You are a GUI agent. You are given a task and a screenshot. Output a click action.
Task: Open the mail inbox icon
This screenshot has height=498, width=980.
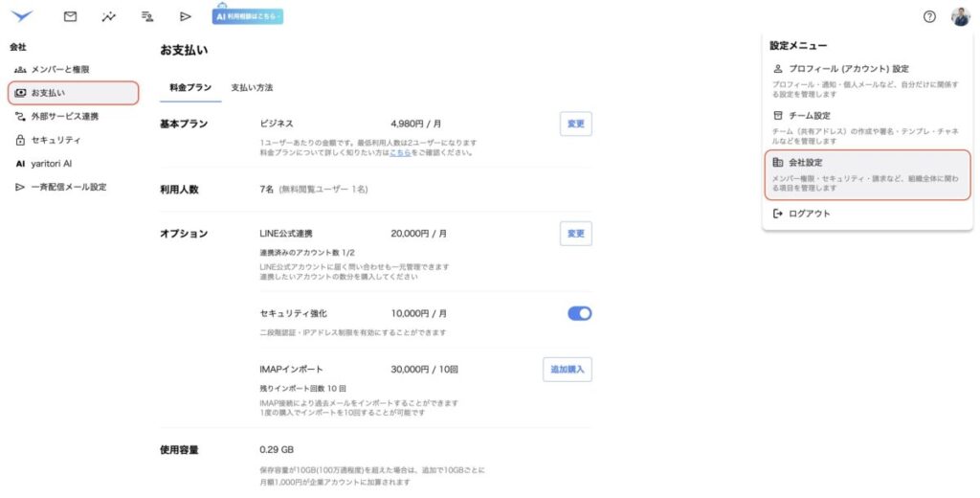pos(70,16)
